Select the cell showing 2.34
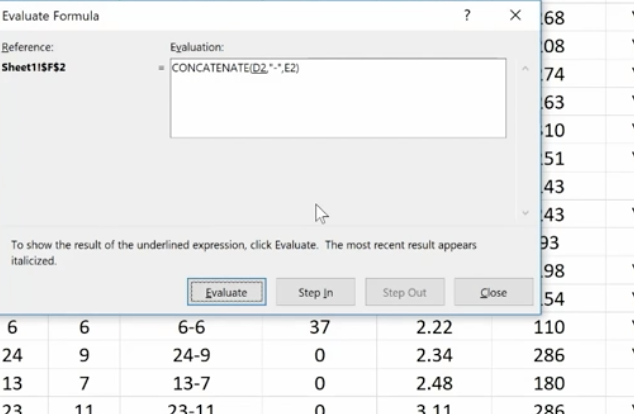Viewport: 634px width, 414px height. [x=434, y=355]
